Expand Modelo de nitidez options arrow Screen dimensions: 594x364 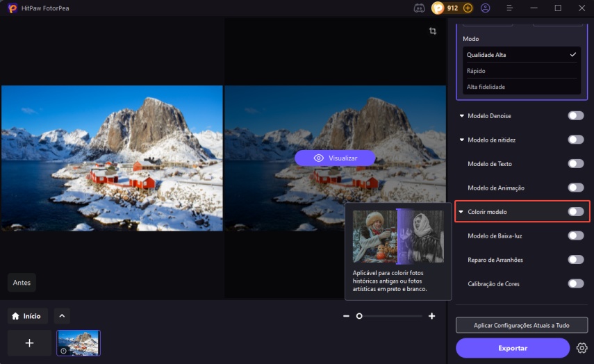[461, 140]
